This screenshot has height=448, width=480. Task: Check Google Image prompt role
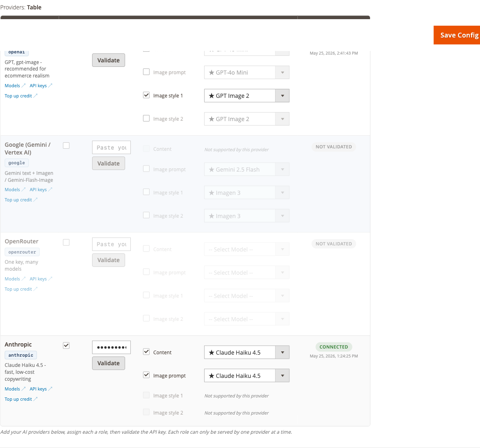point(146,169)
